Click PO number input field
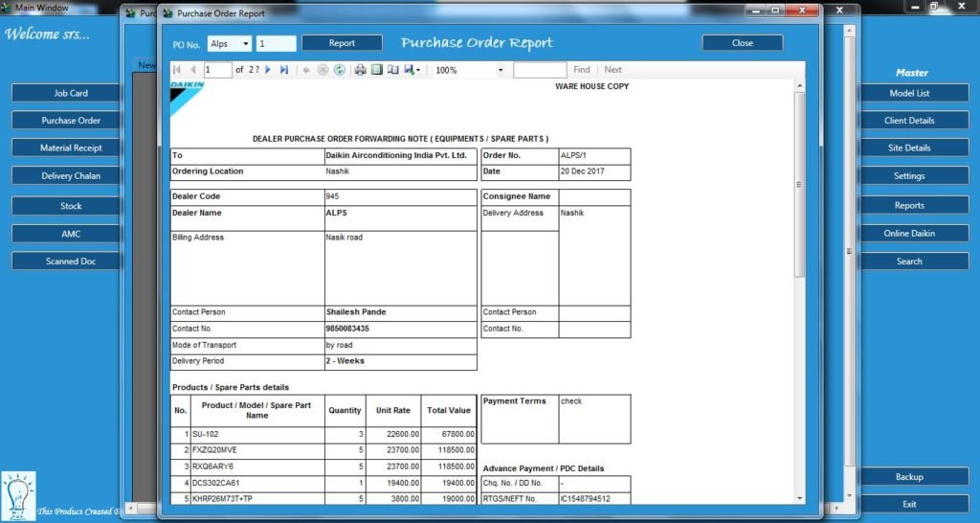980x523 pixels. pos(277,44)
